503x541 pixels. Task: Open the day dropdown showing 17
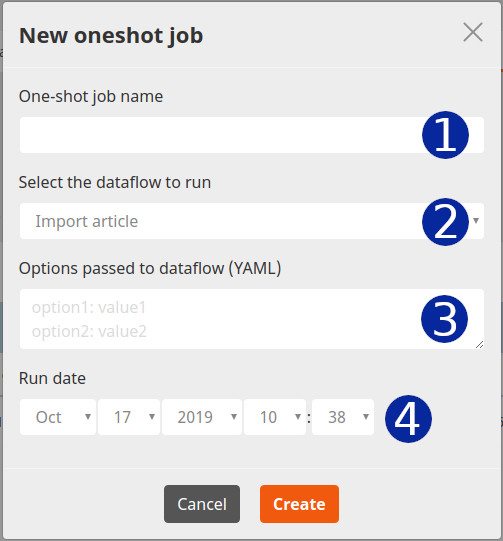(129, 417)
